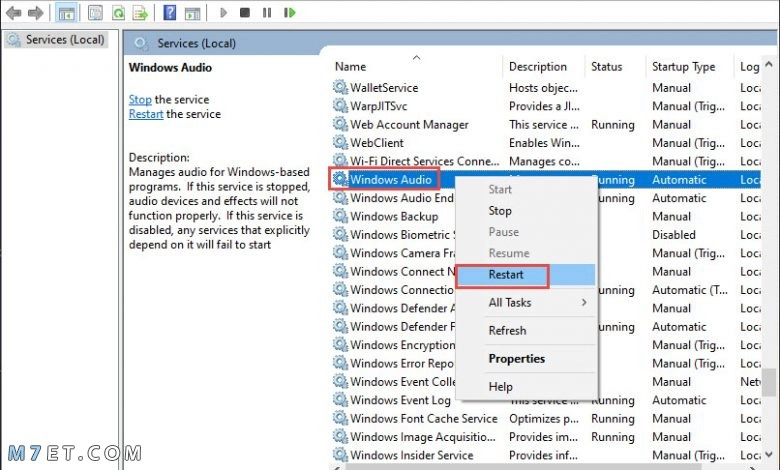780x470 pixels.
Task: Click the Web Account Manager gear icon
Action: tap(340, 124)
